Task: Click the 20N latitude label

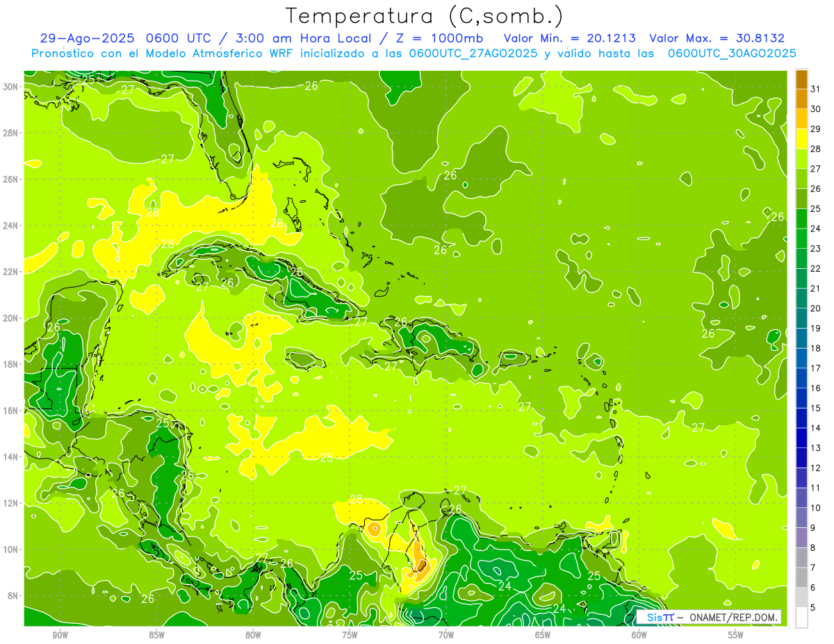Action: pos(10,317)
